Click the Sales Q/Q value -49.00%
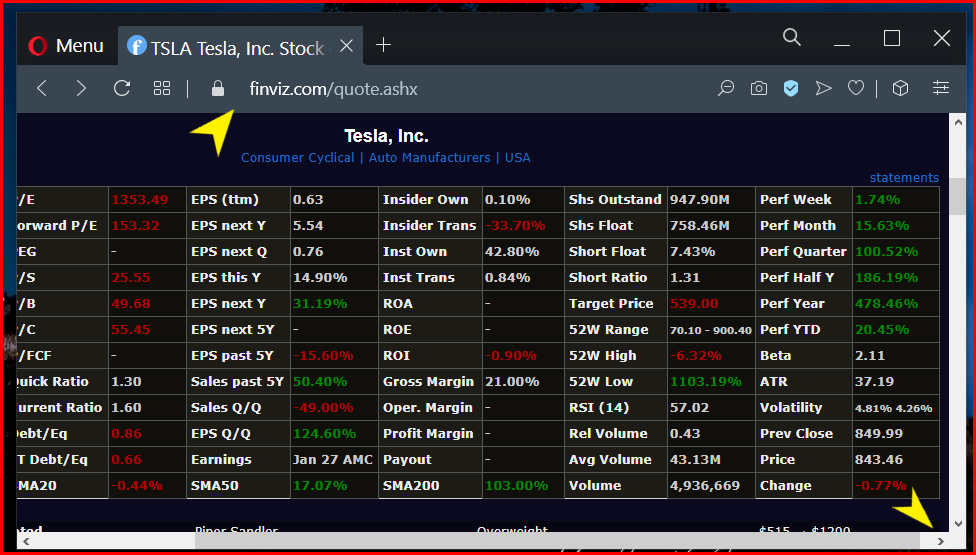Screen dimensions: 976x555 pos(322,408)
